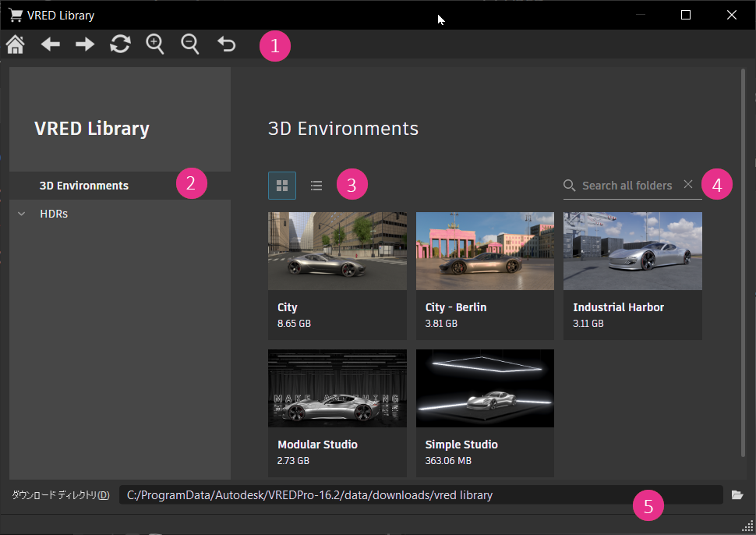Navigate forward with the right arrow

[85, 44]
